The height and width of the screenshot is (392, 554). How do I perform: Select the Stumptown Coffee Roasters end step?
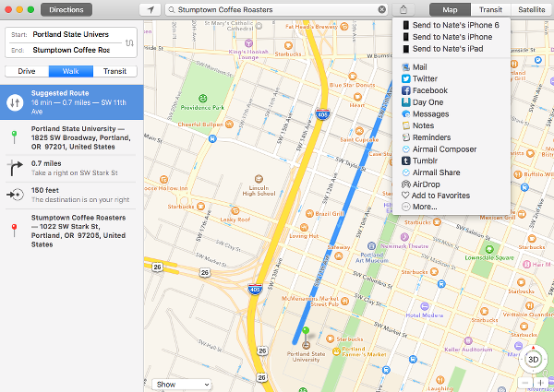(72, 231)
